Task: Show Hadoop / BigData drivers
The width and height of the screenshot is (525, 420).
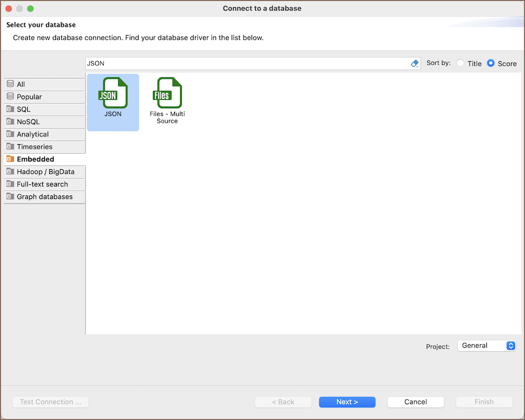Action: coord(45,172)
